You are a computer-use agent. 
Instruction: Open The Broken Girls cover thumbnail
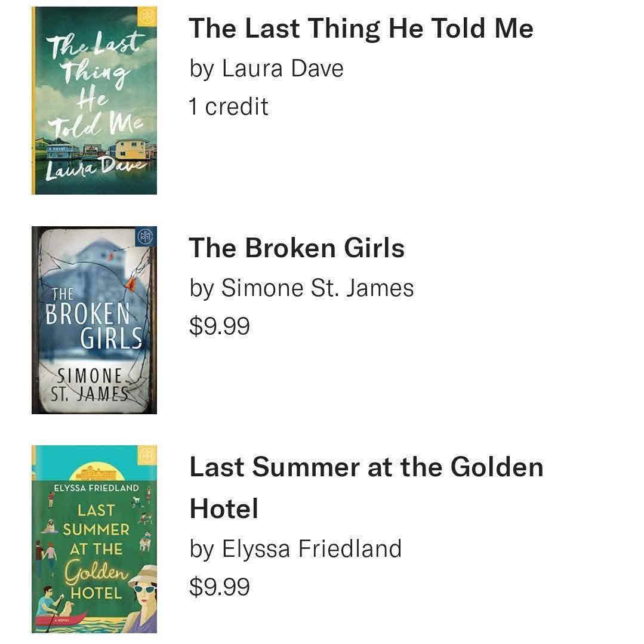(x=94, y=320)
